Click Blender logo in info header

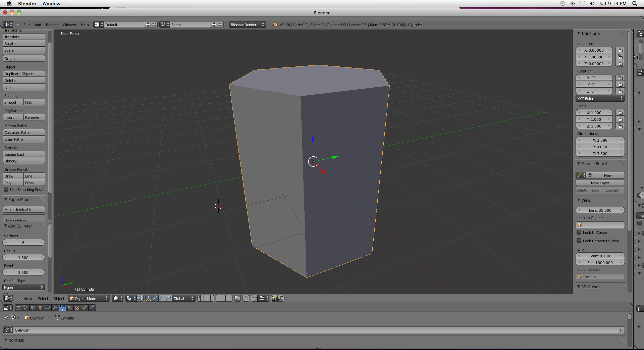click(x=275, y=24)
